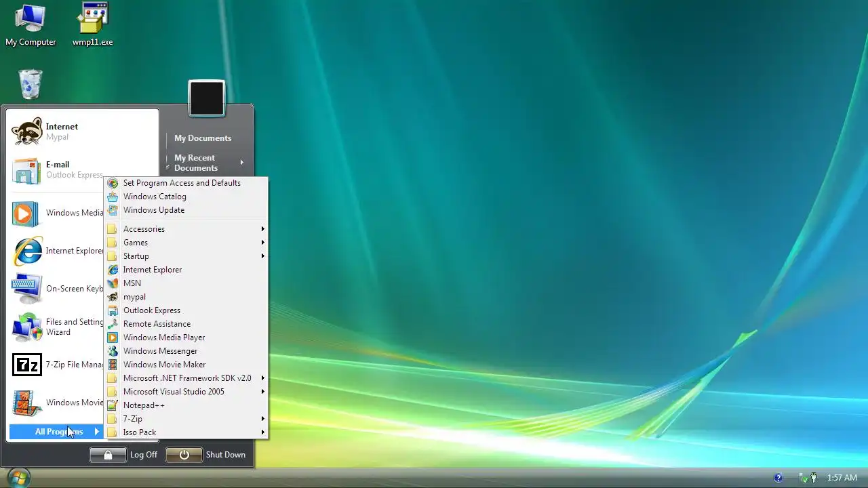Launch Windows Movie Maker in All Programs list
Viewport: 868px width, 488px height.
[x=186, y=365]
